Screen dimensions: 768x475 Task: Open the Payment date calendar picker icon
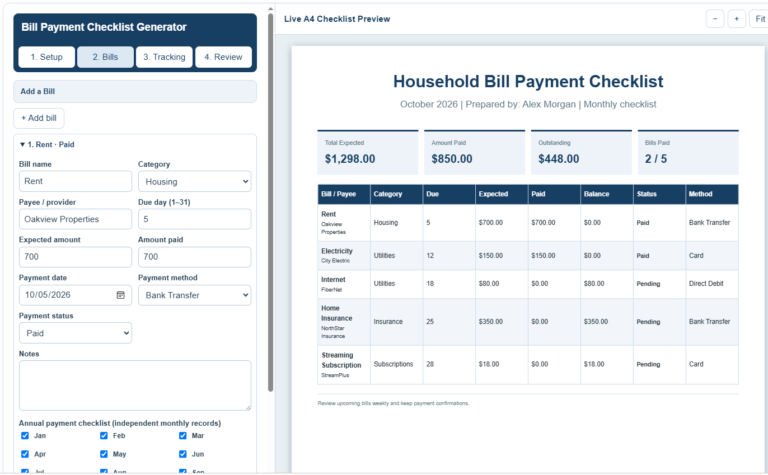(120, 295)
